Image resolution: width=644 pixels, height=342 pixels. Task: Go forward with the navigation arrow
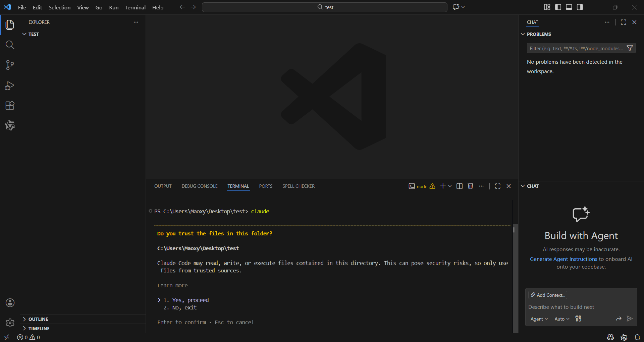(193, 7)
